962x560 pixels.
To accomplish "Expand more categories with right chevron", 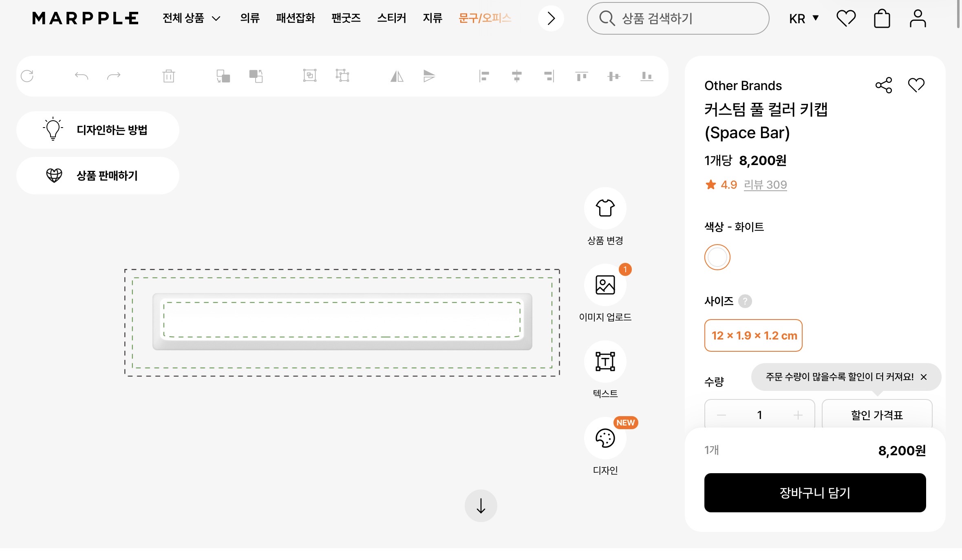I will coord(551,18).
